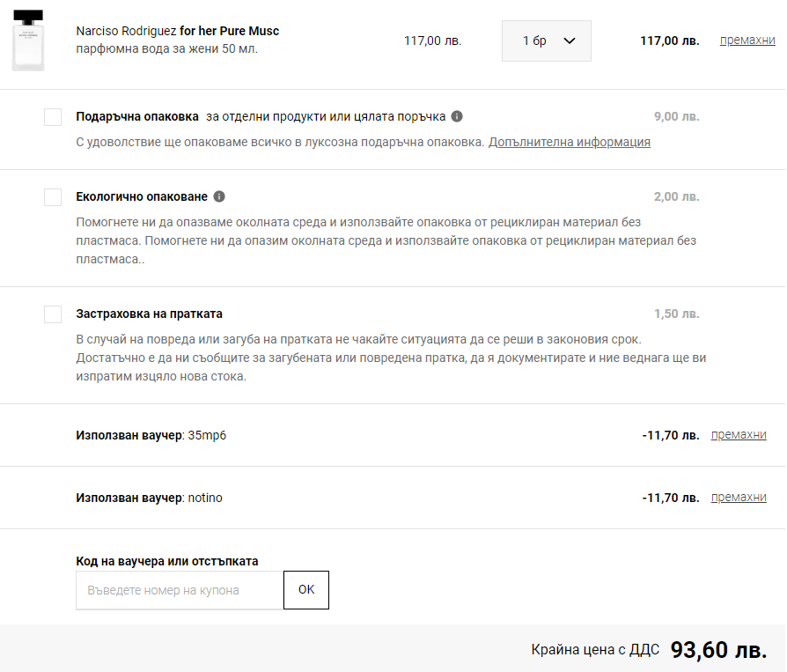Enable the Подаръчна опаковка checkbox
This screenshot has height=672, width=787.
pyautogui.click(x=53, y=117)
